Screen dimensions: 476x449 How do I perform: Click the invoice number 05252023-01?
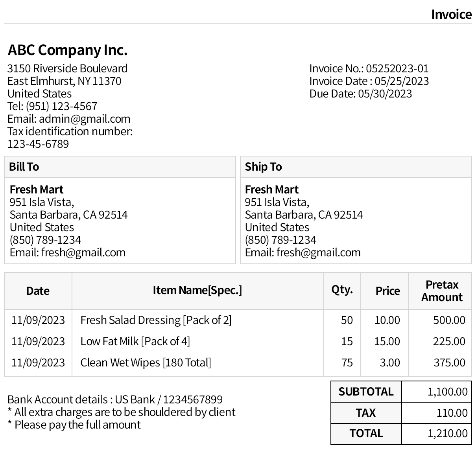(x=397, y=68)
